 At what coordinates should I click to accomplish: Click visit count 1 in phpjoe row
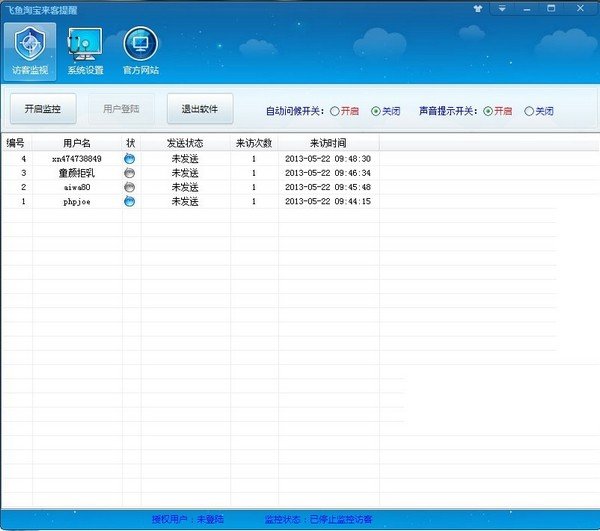(x=254, y=201)
